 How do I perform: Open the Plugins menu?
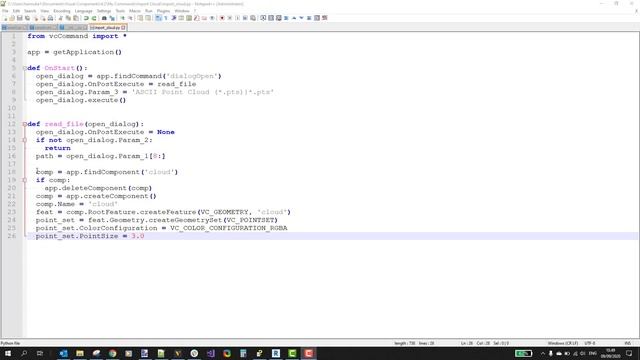163,11
